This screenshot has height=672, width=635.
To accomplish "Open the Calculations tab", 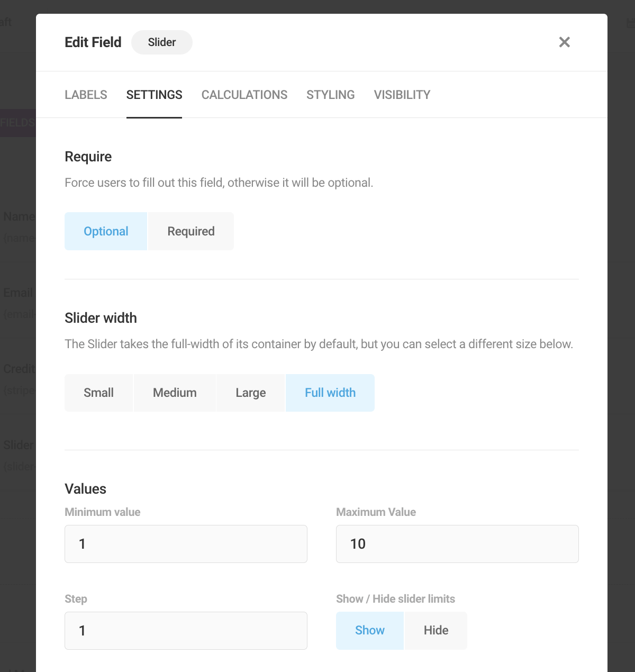I will pyautogui.click(x=244, y=95).
